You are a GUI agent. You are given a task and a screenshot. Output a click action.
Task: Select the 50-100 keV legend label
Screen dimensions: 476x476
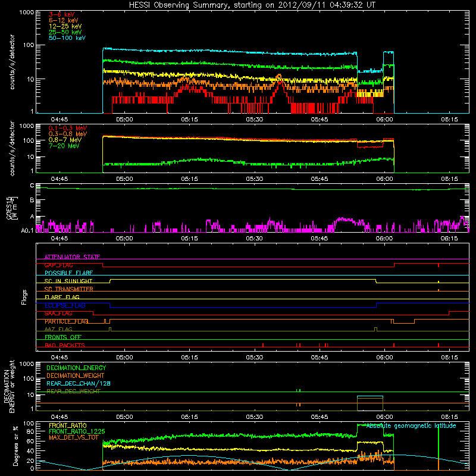pyautogui.click(x=67, y=38)
